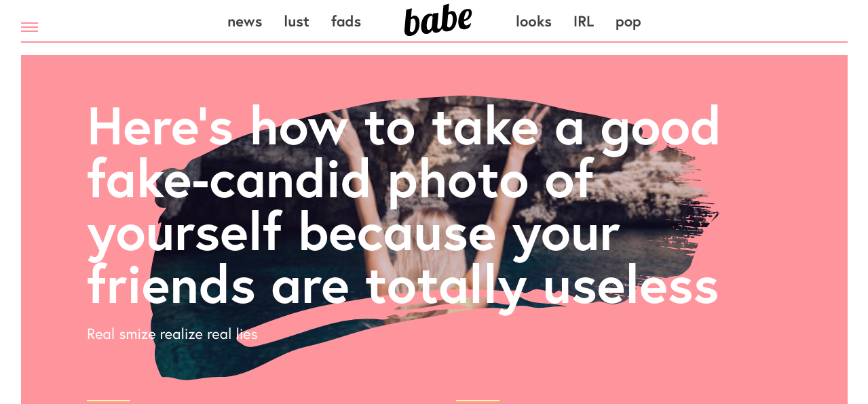Screen dimensions: 868x404
Task: Go to the news section
Action: 244,22
